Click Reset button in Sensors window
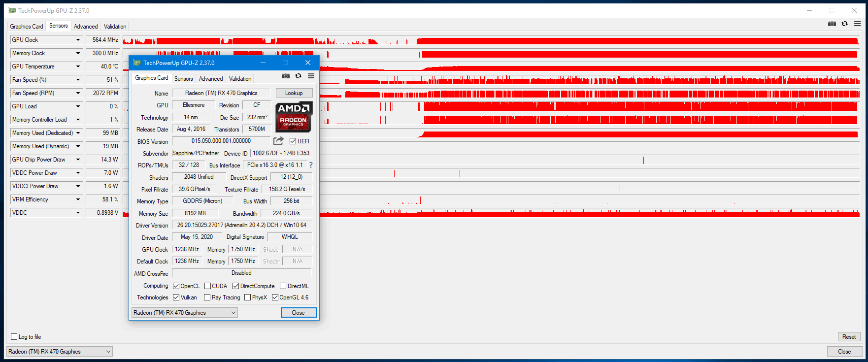The width and height of the screenshot is (868, 362). 849,337
